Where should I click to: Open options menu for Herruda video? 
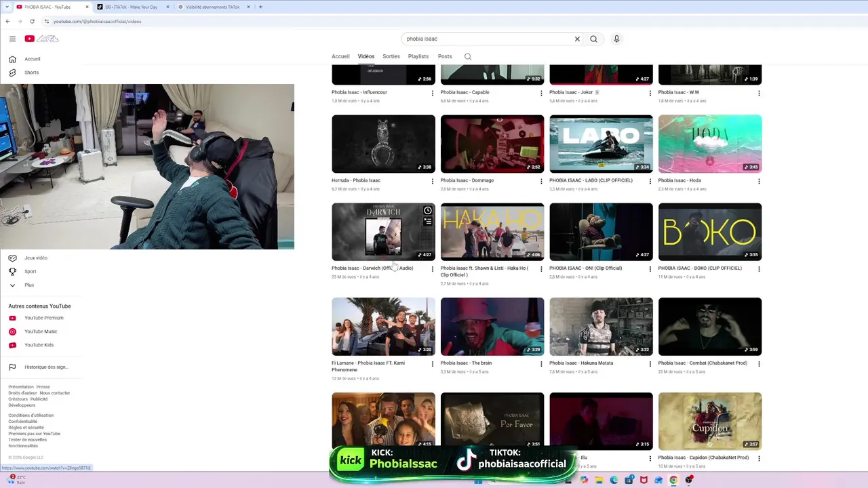pyautogui.click(x=433, y=181)
